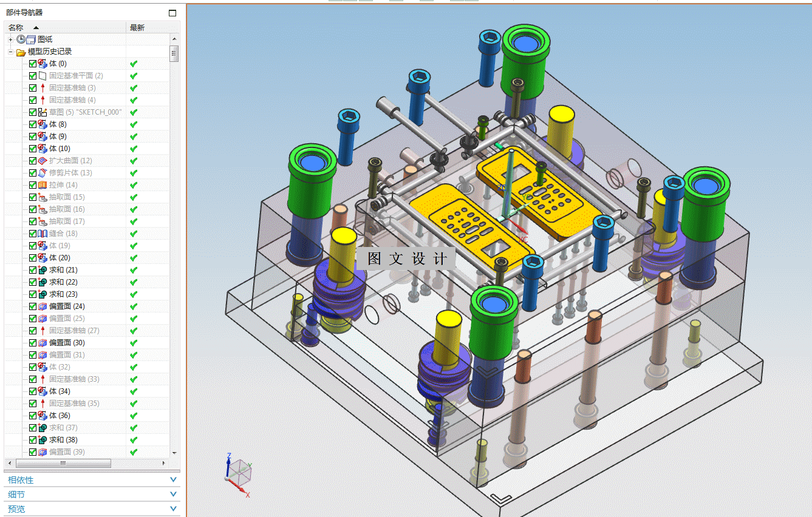Viewport: 812px width, 517px height.
Task: Click the sew icon of 缝合 (18)
Action: [x=43, y=234]
